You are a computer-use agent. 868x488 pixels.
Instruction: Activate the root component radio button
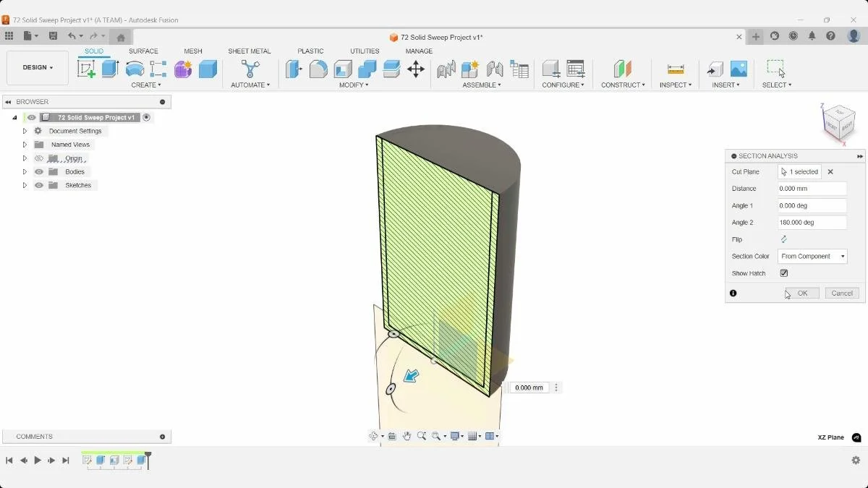point(147,117)
